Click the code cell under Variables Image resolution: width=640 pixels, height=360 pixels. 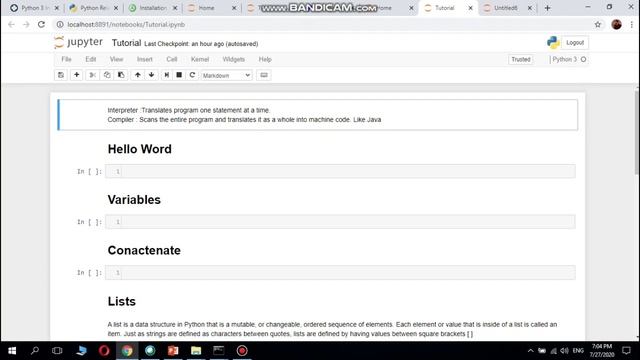[340, 222]
